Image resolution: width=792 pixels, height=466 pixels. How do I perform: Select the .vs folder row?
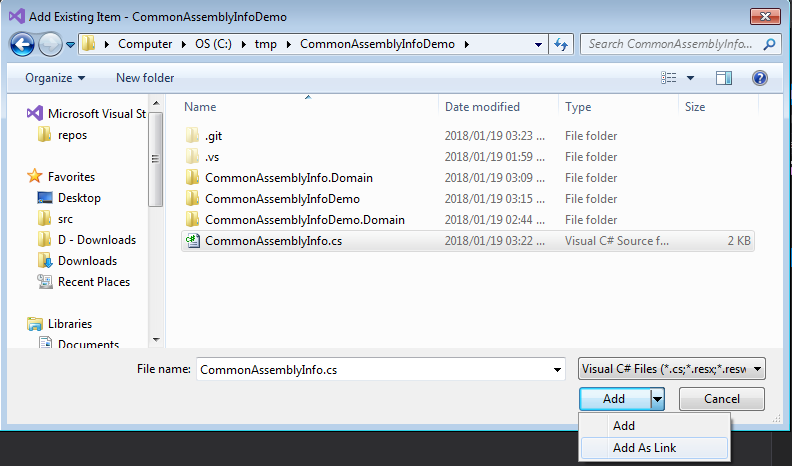467,157
